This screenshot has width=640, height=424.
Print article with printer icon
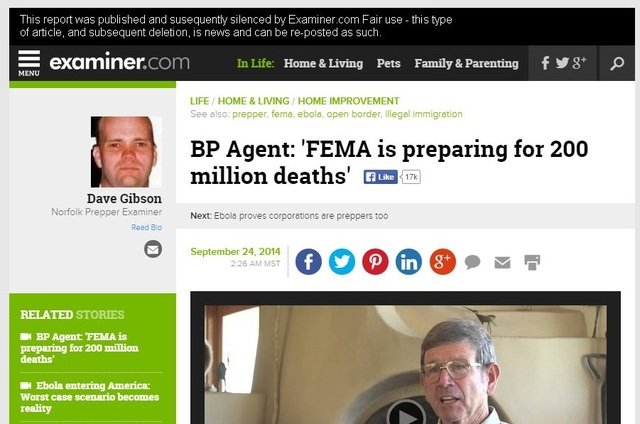(x=532, y=262)
